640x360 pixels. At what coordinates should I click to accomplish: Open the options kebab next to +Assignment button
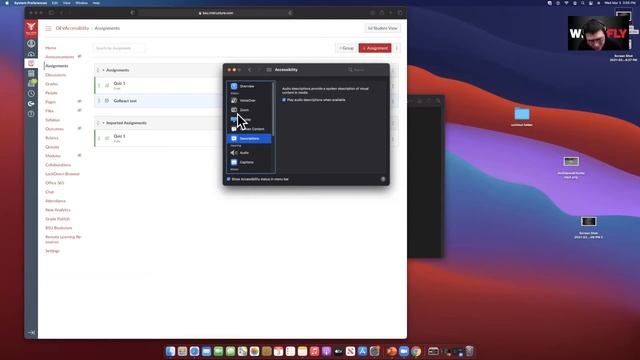point(397,48)
